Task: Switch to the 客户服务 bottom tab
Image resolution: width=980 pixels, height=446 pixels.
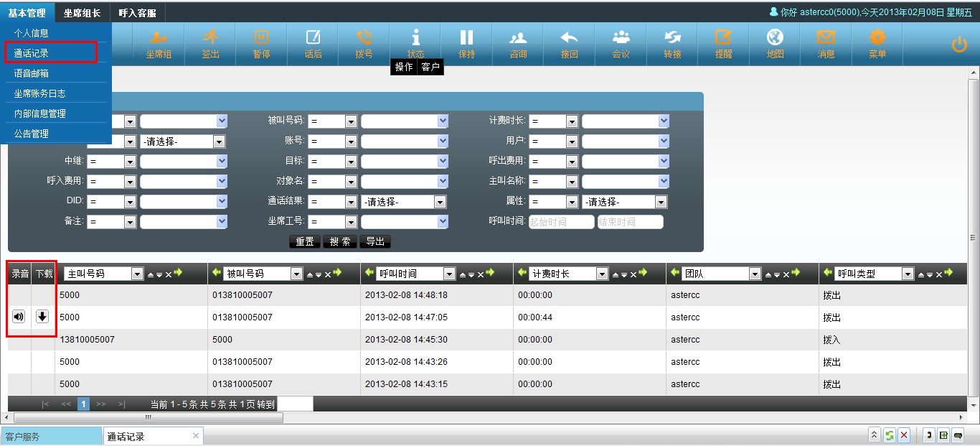Action: click(x=50, y=437)
